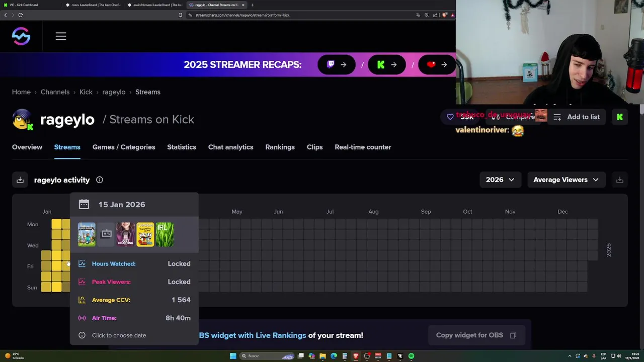This screenshot has width=644, height=362.
Task: Open the Clips tab
Action: tap(314, 147)
